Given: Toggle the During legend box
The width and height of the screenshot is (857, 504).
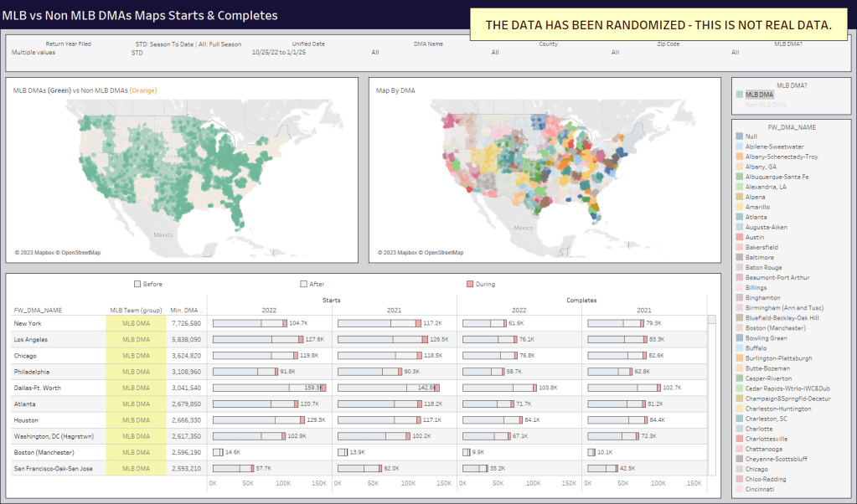Looking at the screenshot, I should pyautogui.click(x=470, y=284).
